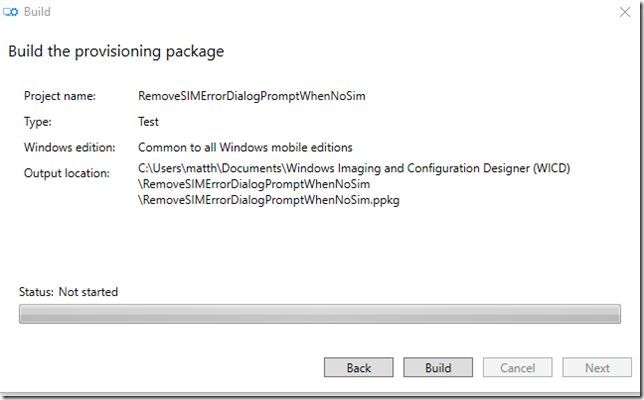Select the 'Test' type value
This screenshot has width=644, height=400.
[x=148, y=122]
